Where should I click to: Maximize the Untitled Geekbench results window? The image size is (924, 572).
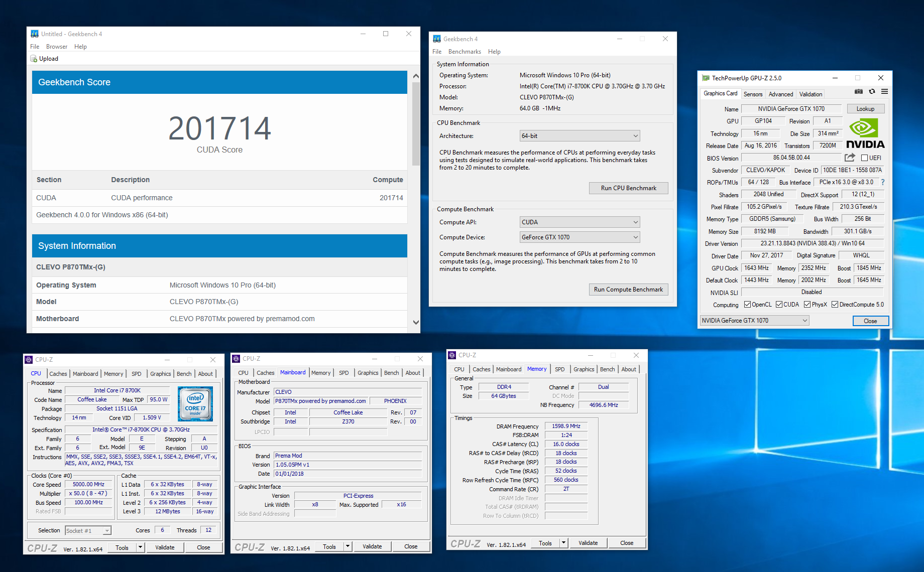386,34
